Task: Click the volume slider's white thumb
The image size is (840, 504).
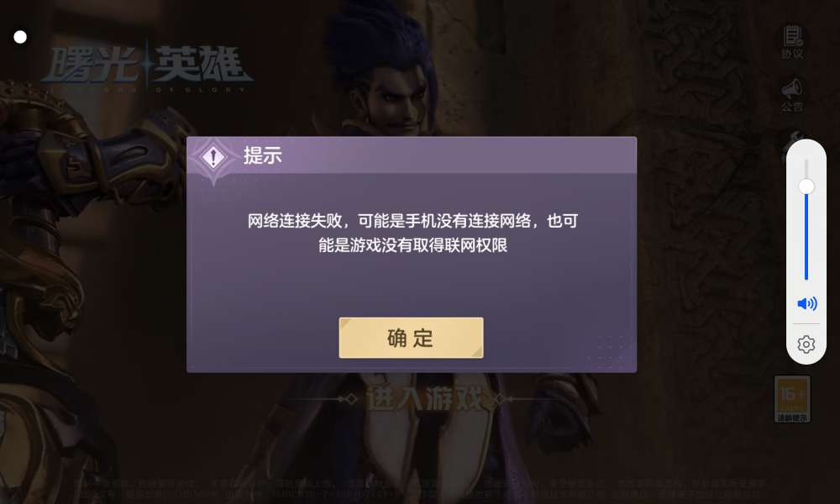Action: click(x=806, y=186)
